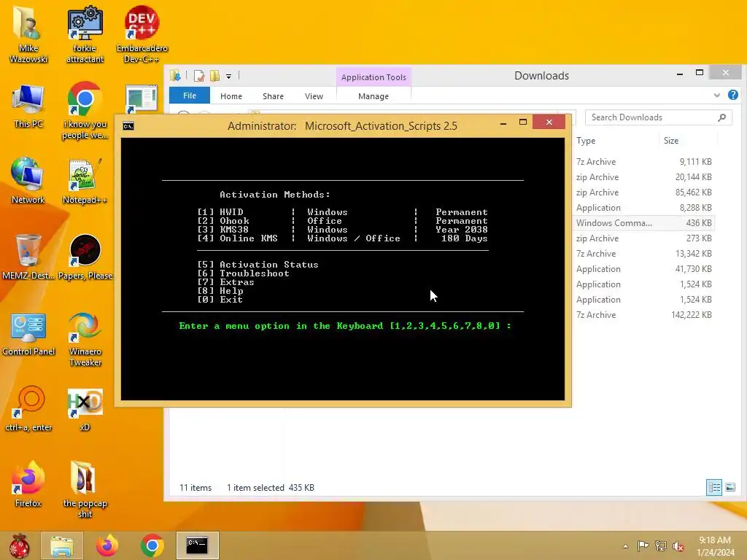Viewport: 747px width, 560px height.
Task: Open Firefox from the taskbar
Action: pos(107,545)
